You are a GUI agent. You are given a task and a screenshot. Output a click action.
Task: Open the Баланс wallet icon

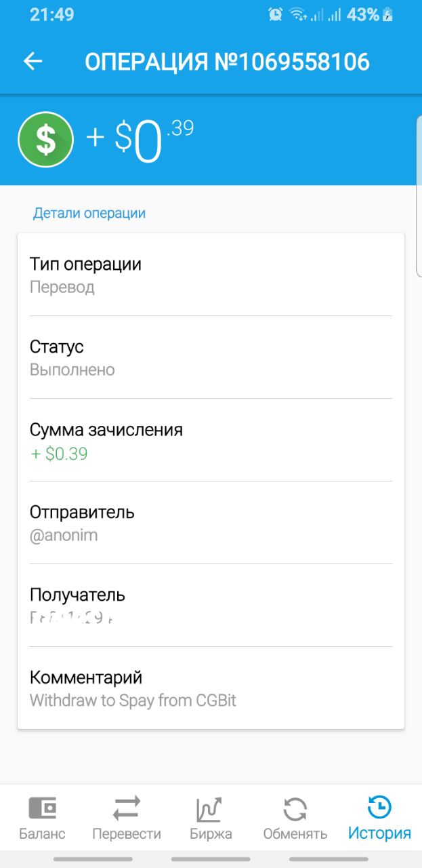(x=42, y=808)
